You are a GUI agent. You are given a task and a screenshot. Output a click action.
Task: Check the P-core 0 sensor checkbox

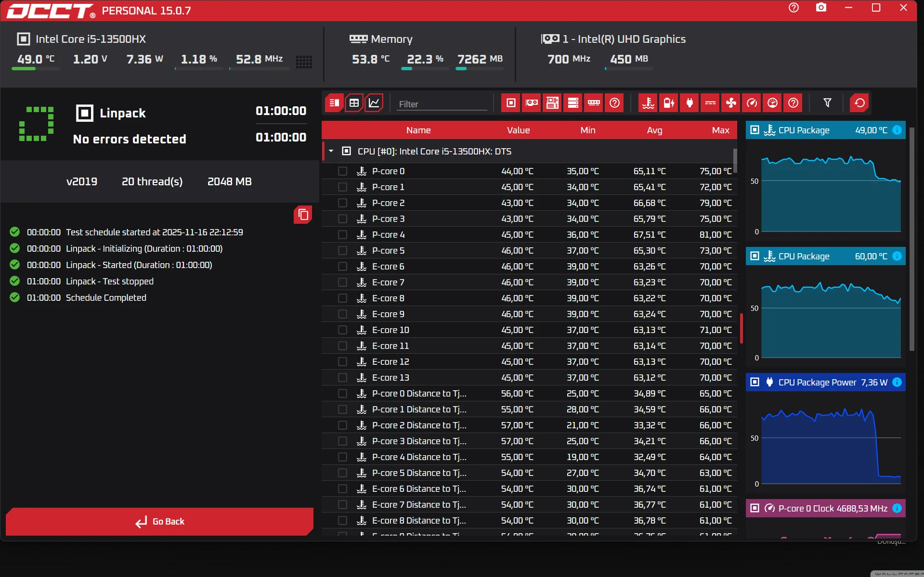point(342,171)
